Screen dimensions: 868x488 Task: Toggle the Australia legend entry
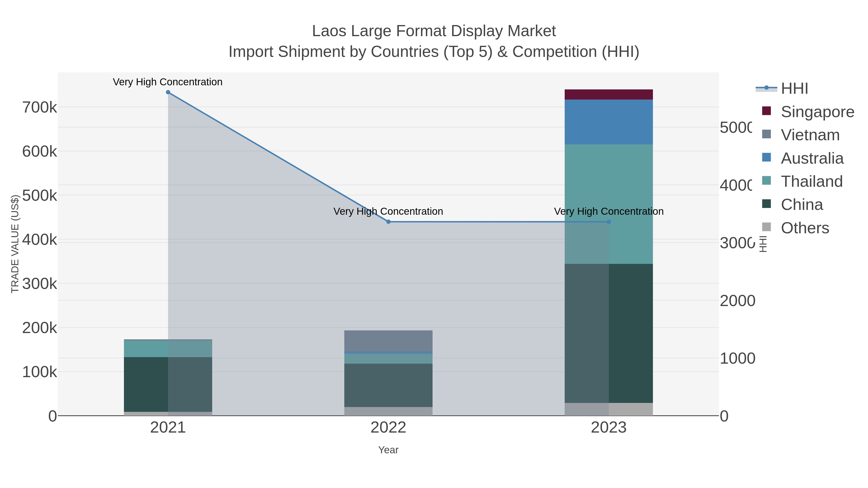coord(803,158)
